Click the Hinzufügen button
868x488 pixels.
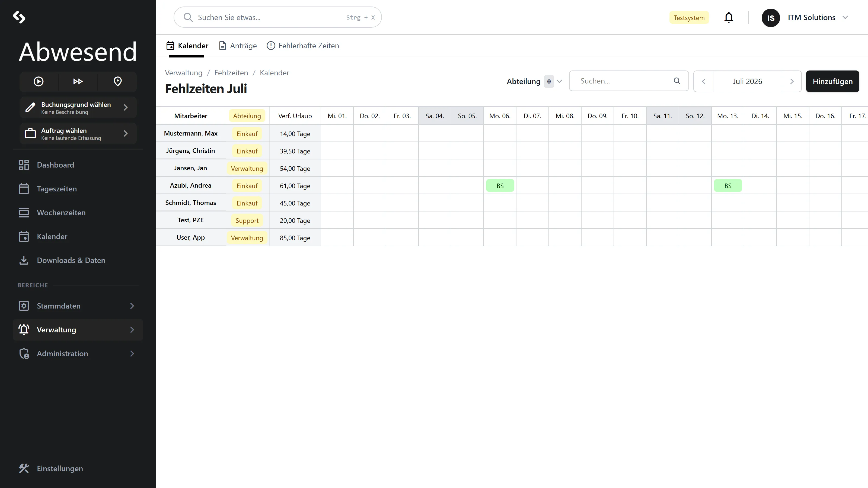tap(832, 82)
